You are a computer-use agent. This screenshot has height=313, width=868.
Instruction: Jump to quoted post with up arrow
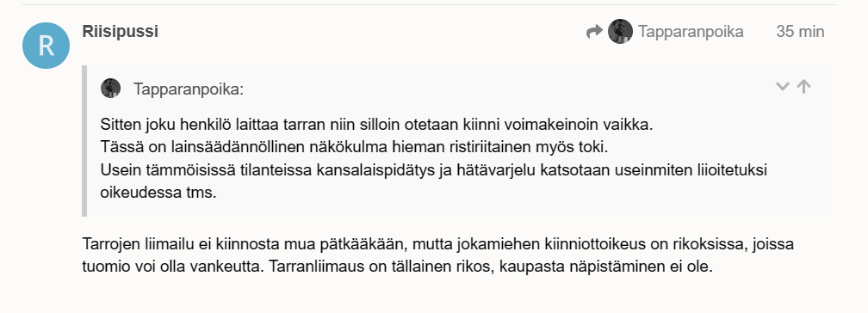point(803,86)
